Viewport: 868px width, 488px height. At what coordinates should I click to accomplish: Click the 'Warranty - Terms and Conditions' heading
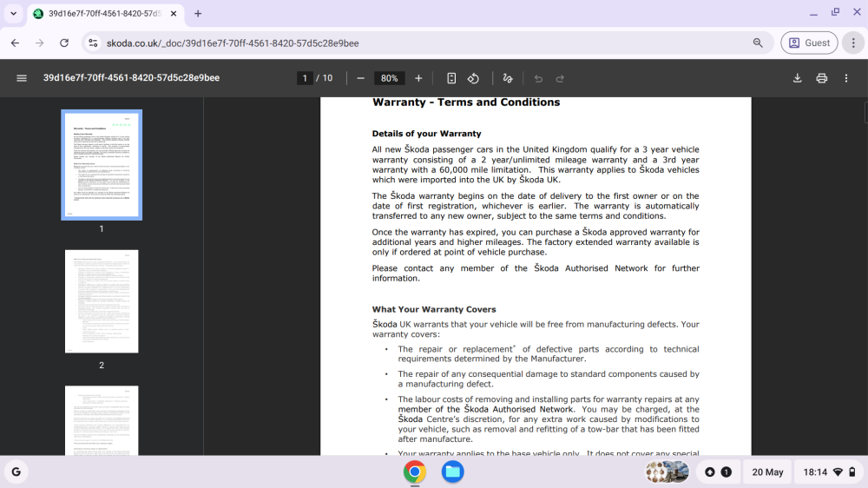point(466,102)
